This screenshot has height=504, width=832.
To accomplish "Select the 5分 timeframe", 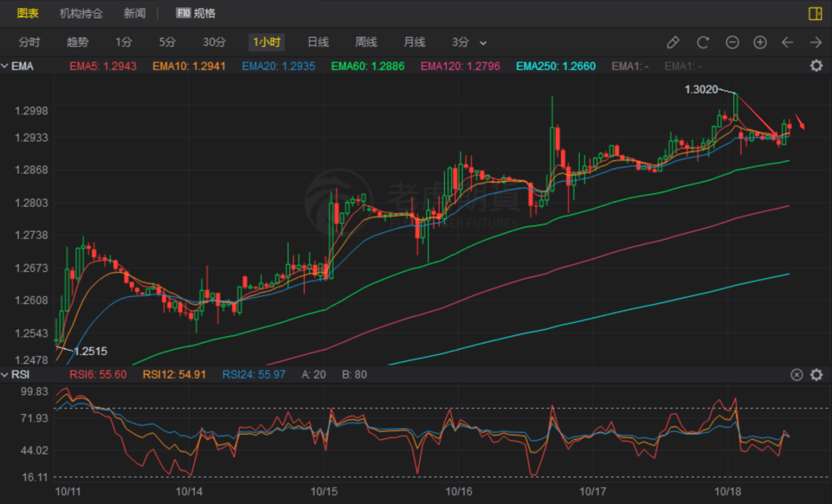I will click(x=167, y=42).
